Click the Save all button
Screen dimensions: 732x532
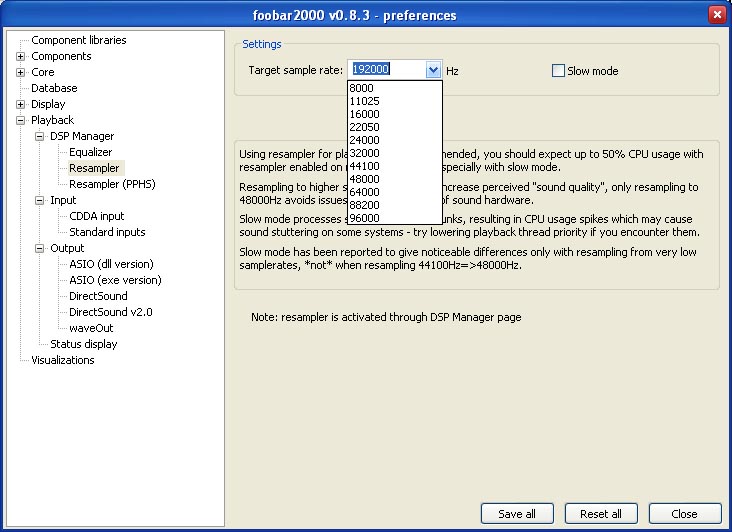517,514
